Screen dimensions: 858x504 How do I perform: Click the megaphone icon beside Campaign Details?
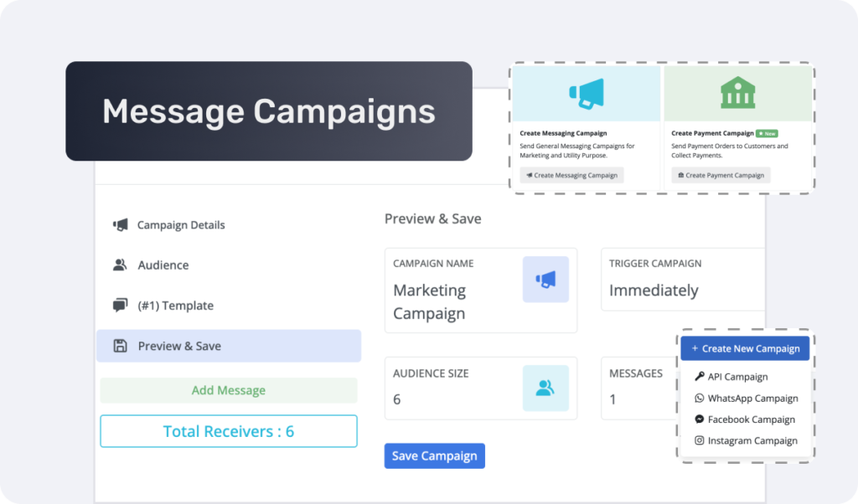[x=121, y=225]
